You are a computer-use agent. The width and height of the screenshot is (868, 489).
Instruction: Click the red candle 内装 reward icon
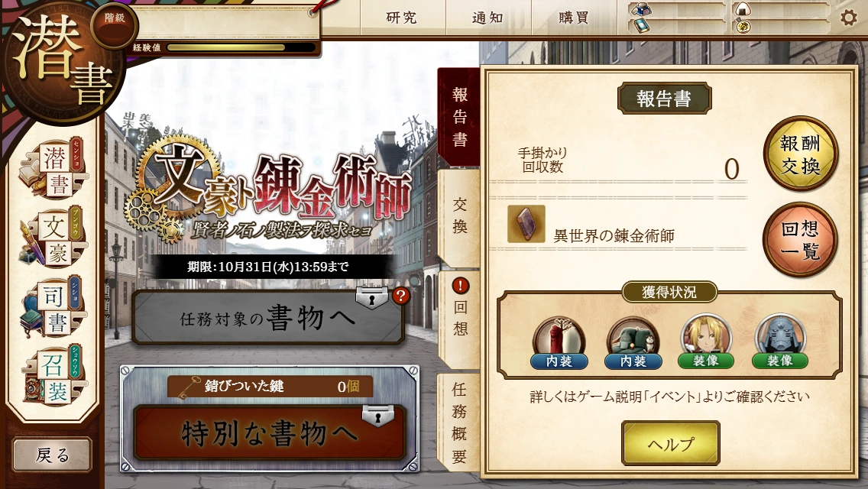tap(559, 343)
